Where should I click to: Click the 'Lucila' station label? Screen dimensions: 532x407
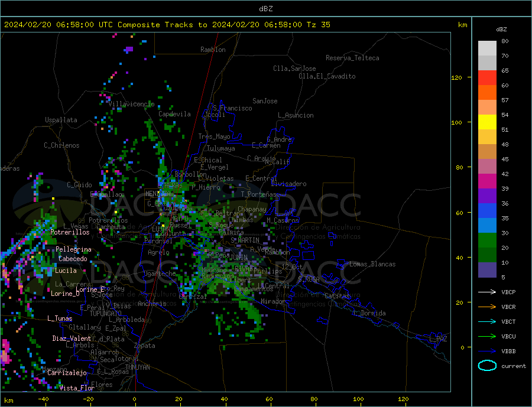coord(66,271)
